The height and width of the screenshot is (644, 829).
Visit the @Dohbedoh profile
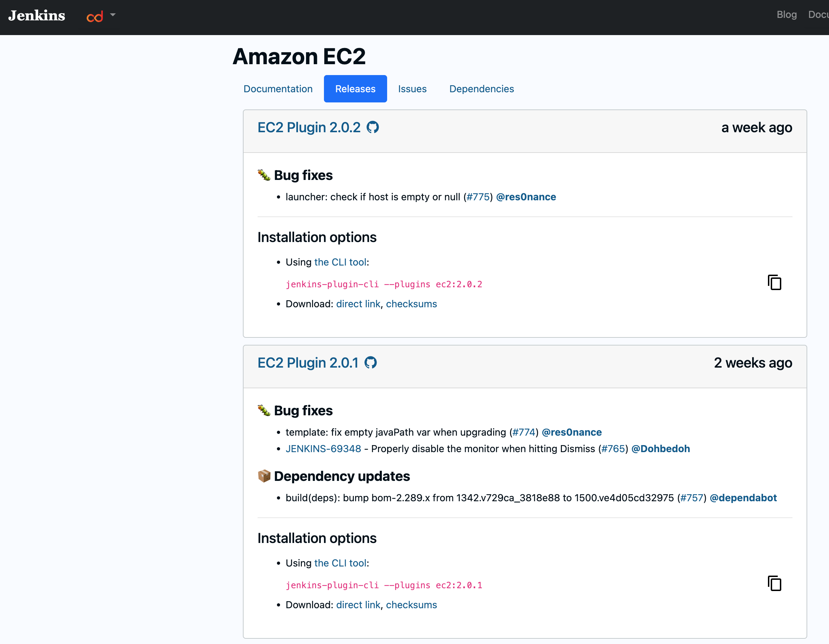pos(661,449)
